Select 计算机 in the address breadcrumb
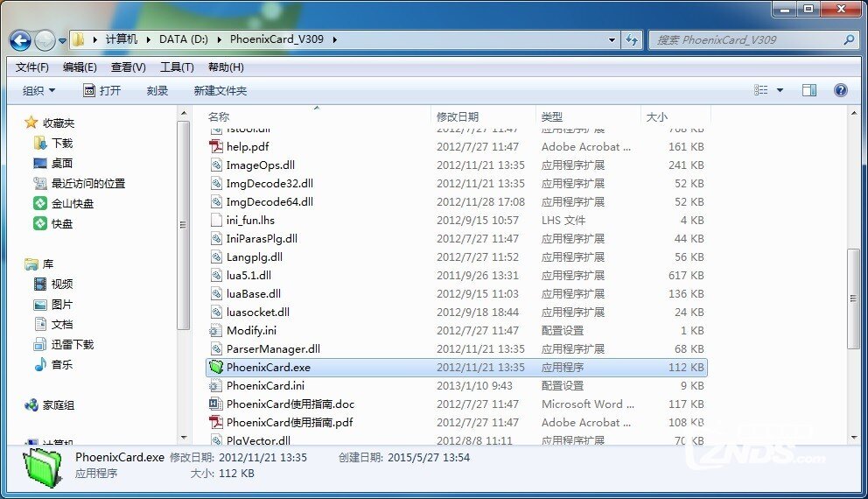 pos(122,39)
